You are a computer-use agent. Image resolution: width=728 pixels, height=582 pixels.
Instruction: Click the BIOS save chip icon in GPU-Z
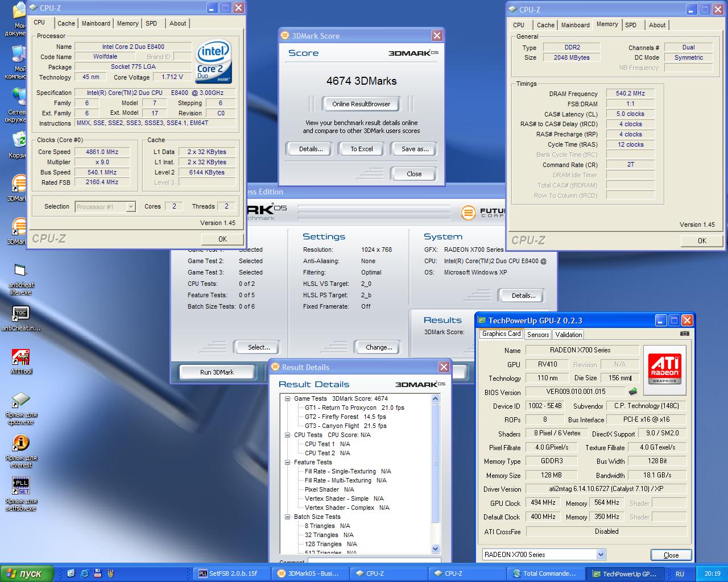click(632, 392)
